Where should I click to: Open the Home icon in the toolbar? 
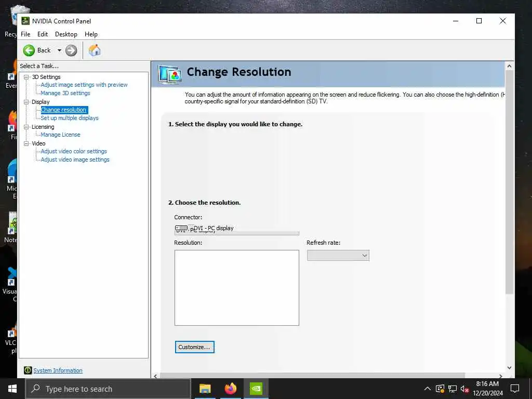tap(95, 50)
